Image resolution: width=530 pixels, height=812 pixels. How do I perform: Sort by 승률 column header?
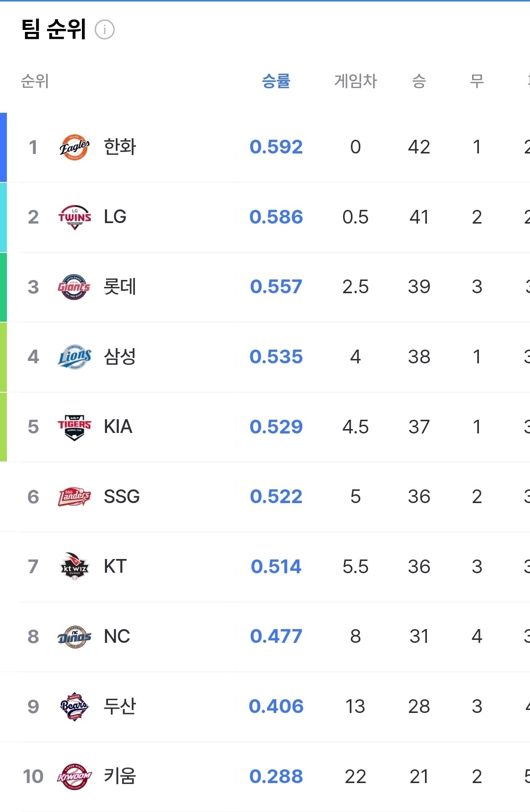276,81
